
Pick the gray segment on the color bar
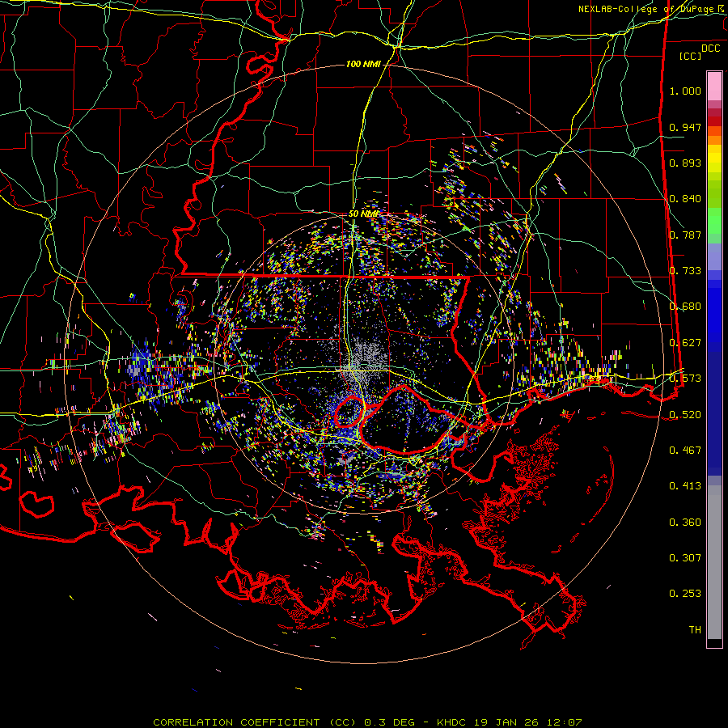click(x=714, y=562)
